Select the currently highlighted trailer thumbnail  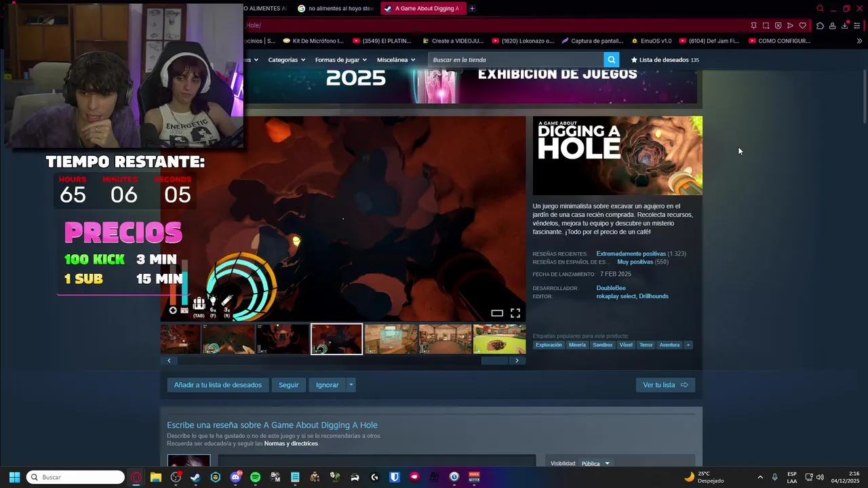336,339
